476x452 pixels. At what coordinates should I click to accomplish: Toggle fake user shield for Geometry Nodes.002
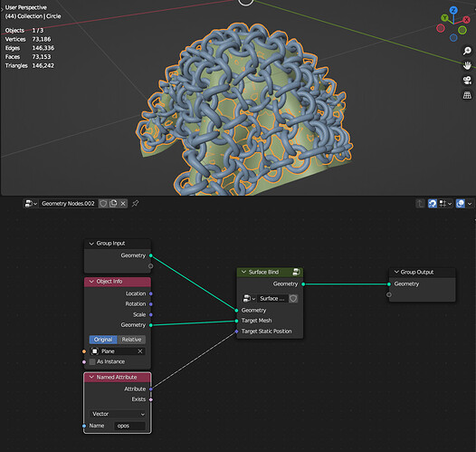coord(103,204)
